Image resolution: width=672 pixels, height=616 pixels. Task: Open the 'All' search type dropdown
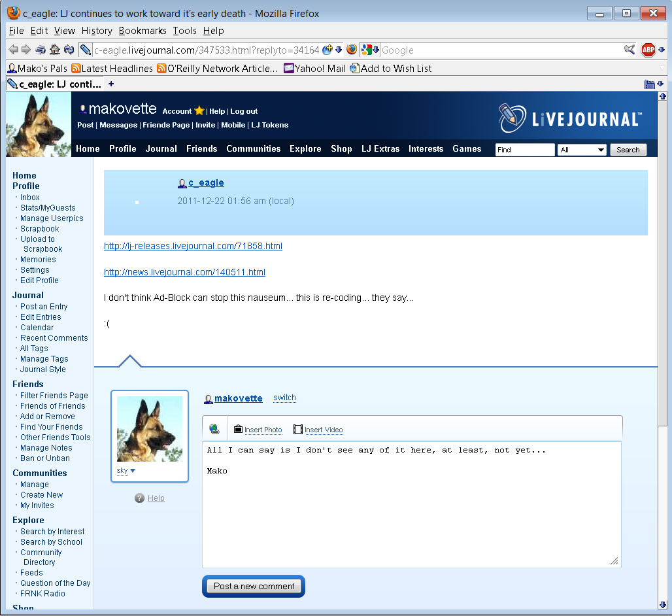tap(582, 150)
